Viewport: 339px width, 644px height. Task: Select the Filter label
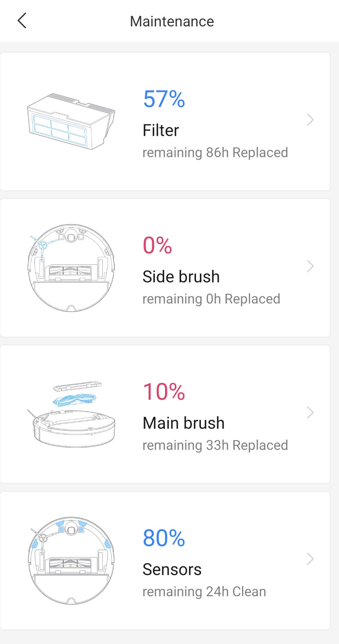point(161,130)
